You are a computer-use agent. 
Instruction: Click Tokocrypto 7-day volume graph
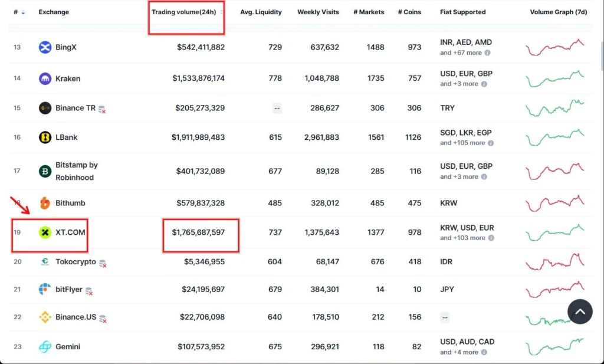[555, 261]
